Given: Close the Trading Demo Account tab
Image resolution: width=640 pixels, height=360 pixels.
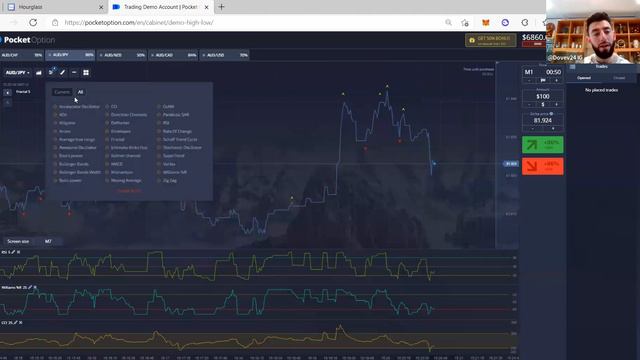Looking at the screenshot, I should (207, 7).
